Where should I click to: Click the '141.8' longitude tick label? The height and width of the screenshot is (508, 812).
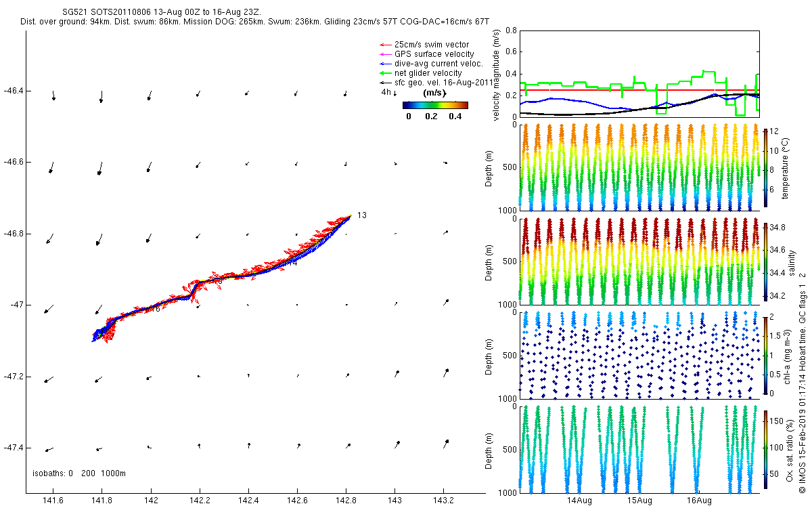pyautogui.click(x=101, y=501)
